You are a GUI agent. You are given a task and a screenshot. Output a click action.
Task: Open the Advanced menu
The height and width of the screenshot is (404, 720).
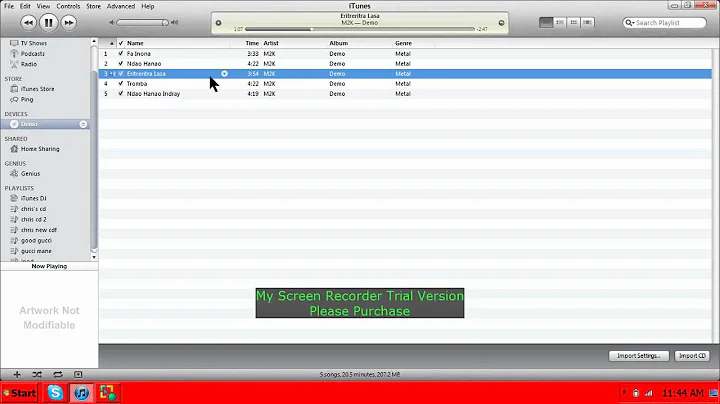[121, 6]
